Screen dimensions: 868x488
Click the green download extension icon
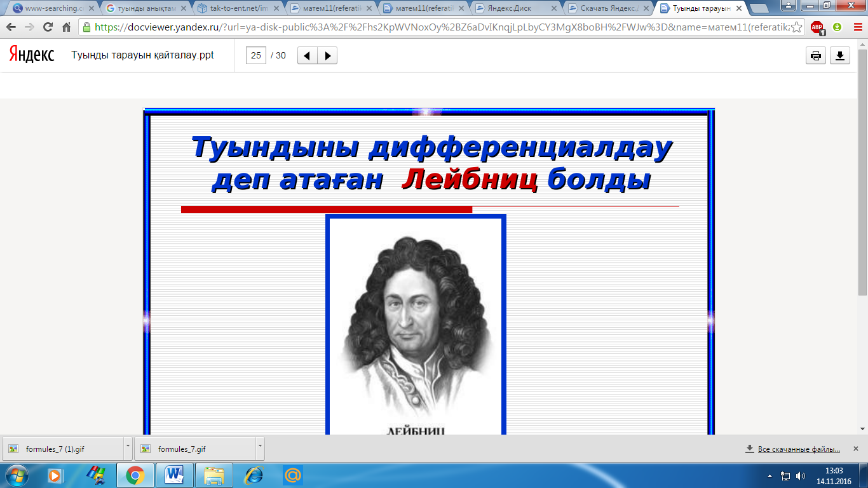tap(837, 27)
